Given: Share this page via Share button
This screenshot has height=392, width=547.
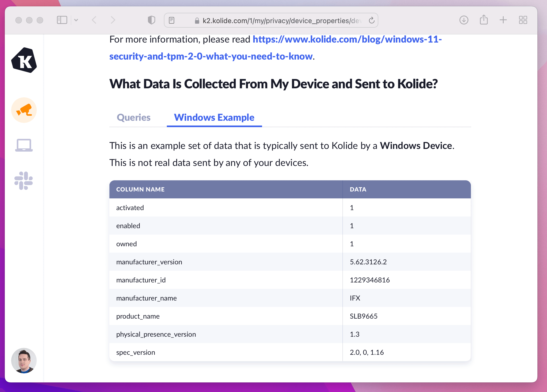Looking at the screenshot, I should click(x=484, y=20).
